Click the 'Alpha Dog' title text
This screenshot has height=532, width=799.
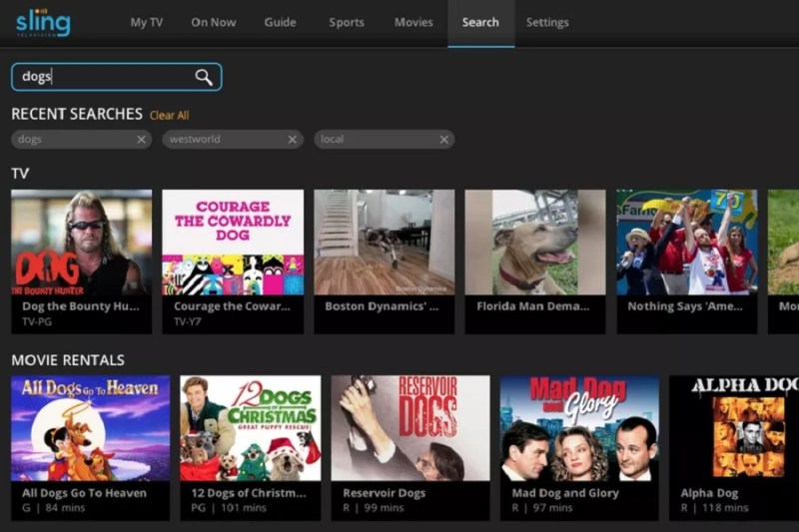[709, 493]
